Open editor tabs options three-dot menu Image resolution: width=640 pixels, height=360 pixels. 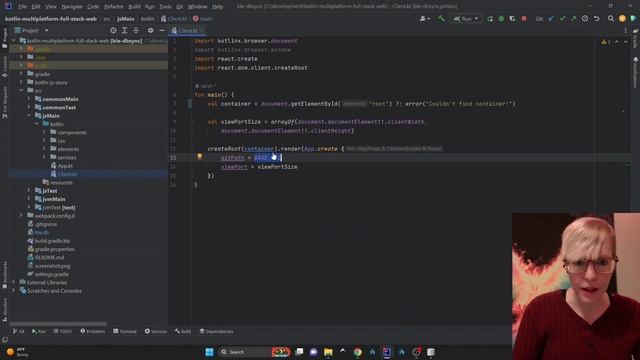pyautogui.click(x=625, y=31)
